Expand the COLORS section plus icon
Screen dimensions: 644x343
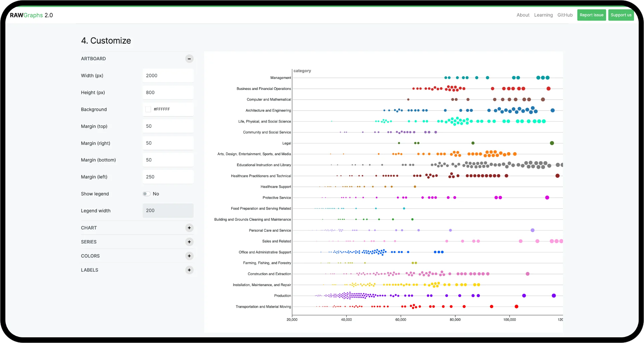point(189,256)
